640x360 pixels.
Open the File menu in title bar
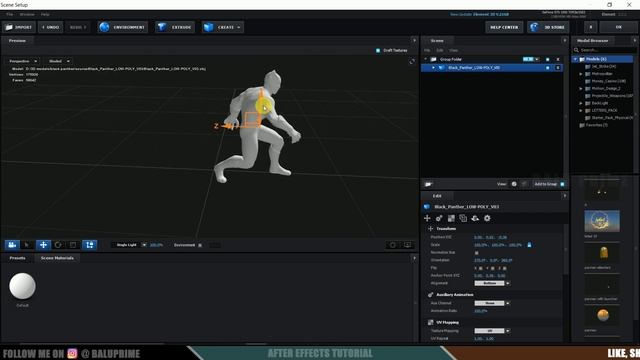[x=10, y=14]
